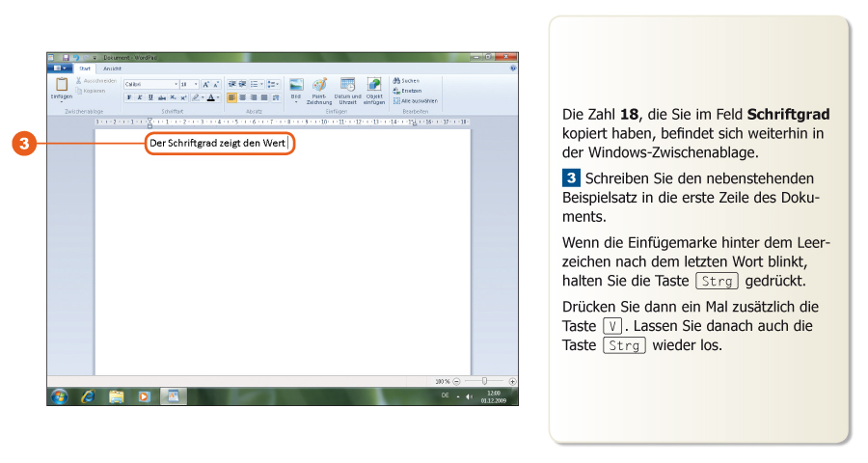Insert a Paint-Zeichnung drawing
Image resolution: width=868 pixels, height=463 pixels.
tap(319, 86)
